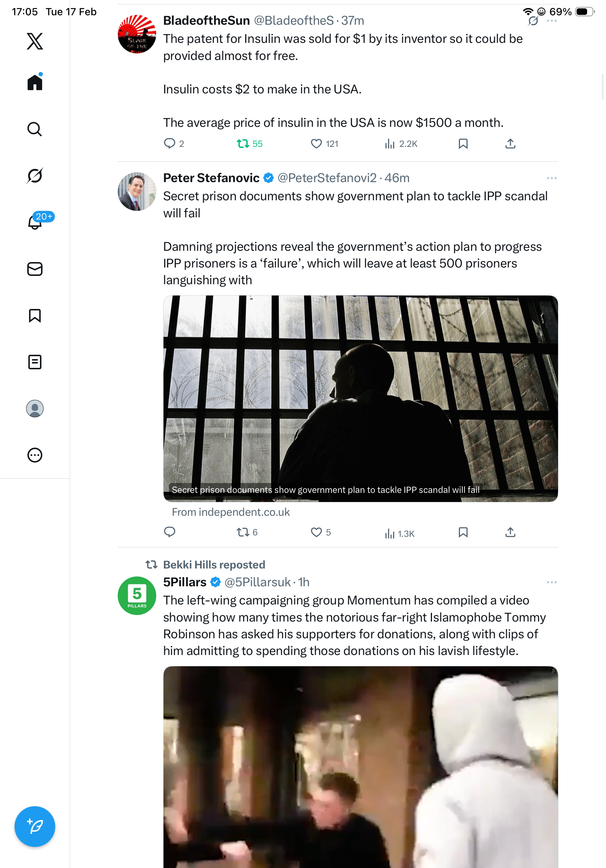
Task: Open more options on 5Pillars post
Action: (x=551, y=582)
